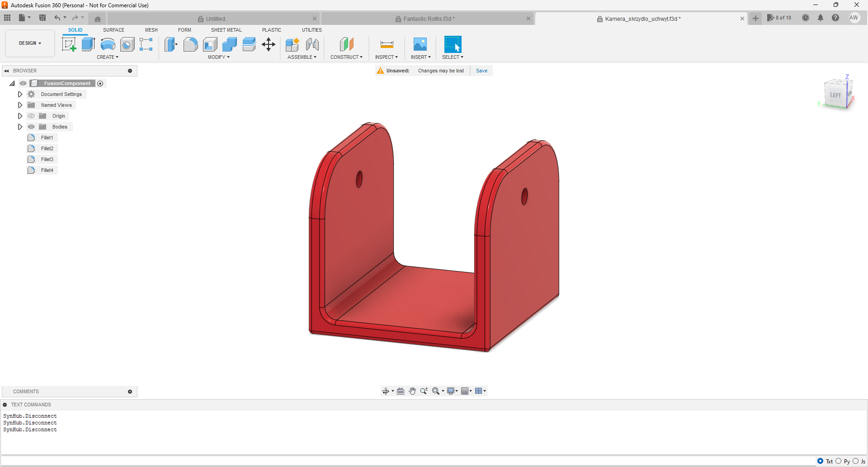Open the DESIGN workspace dropdown
Screen dimensions: 868x467
pyautogui.click(x=30, y=43)
